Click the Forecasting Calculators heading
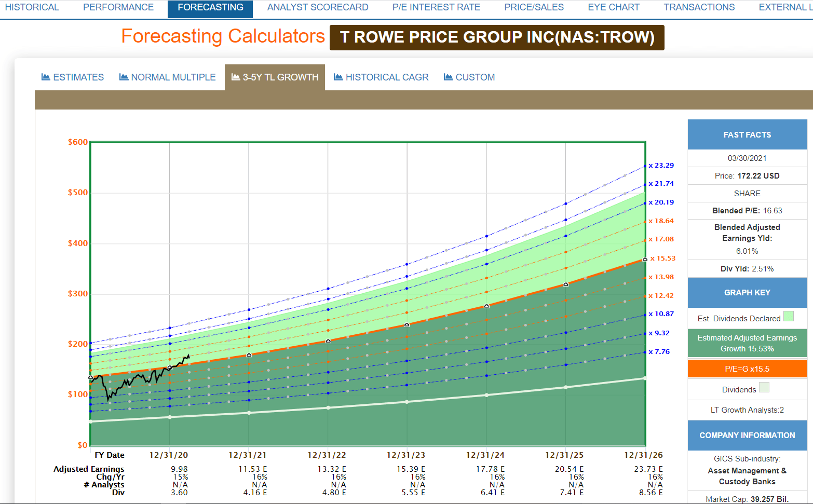This screenshot has width=813, height=504. tap(223, 36)
